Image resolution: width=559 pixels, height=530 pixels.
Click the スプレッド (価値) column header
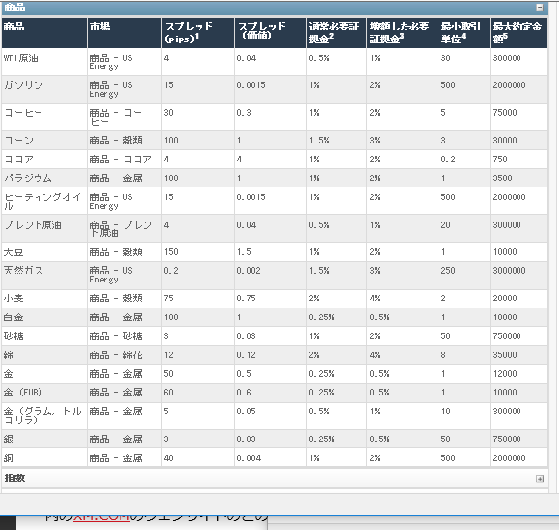(x=270, y=33)
